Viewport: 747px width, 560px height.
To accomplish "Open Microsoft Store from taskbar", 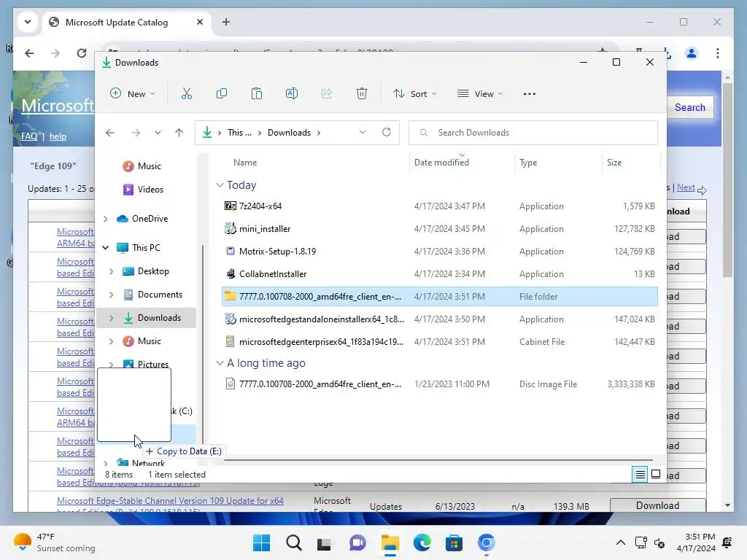I will [x=454, y=542].
